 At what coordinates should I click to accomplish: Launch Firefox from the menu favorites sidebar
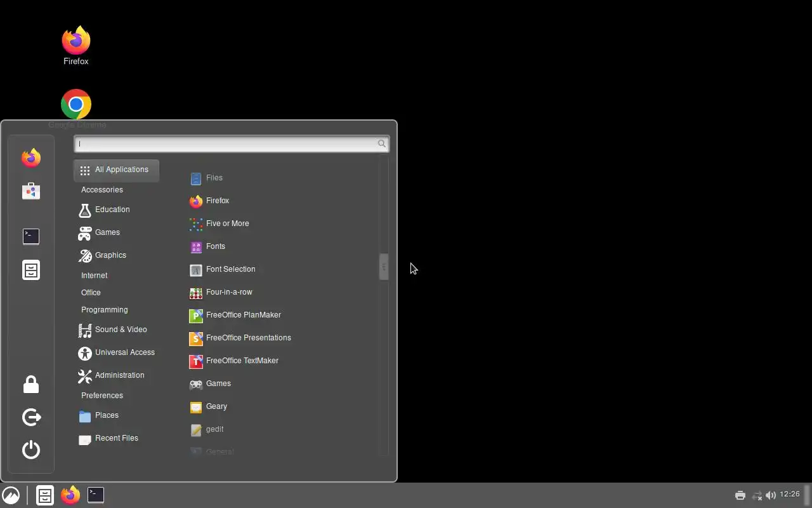pos(31,157)
